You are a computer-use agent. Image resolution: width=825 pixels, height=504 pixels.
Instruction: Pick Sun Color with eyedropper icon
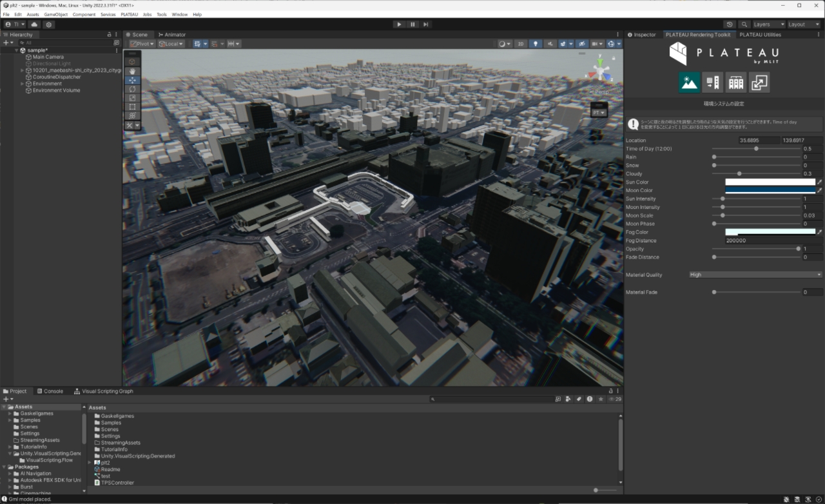(820, 182)
